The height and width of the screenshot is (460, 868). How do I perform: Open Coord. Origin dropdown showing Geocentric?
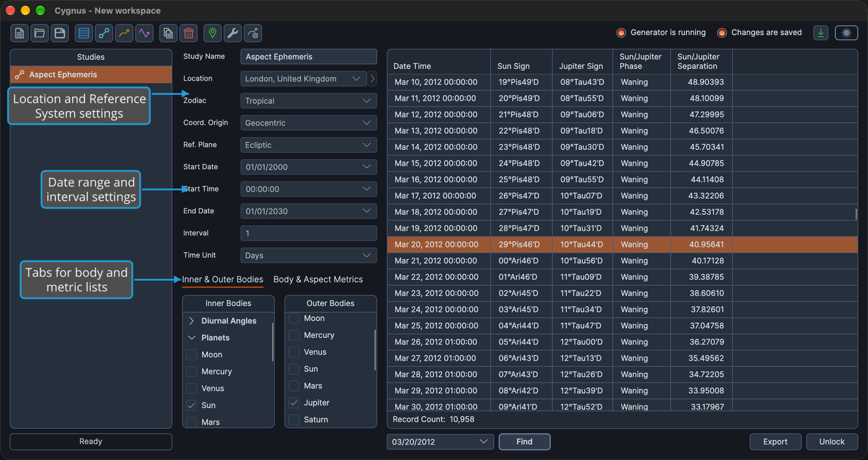click(309, 123)
